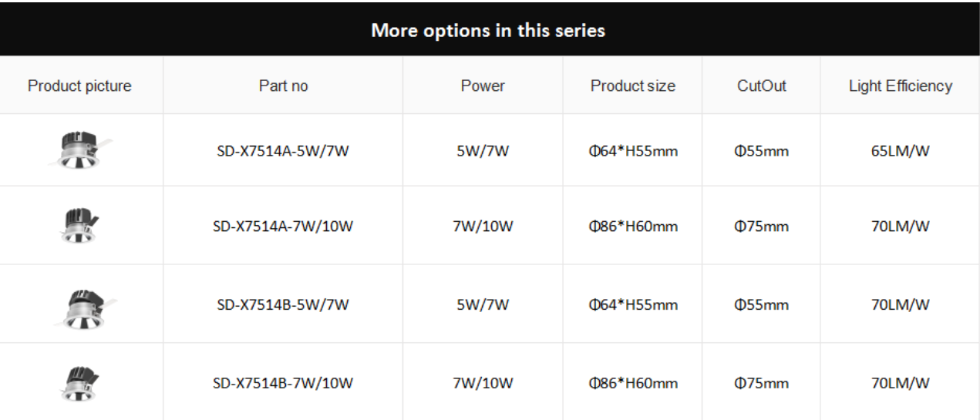This screenshot has width=980, height=420.
Task: Click the Φ86*H60mm size in second row
Action: [x=632, y=227]
